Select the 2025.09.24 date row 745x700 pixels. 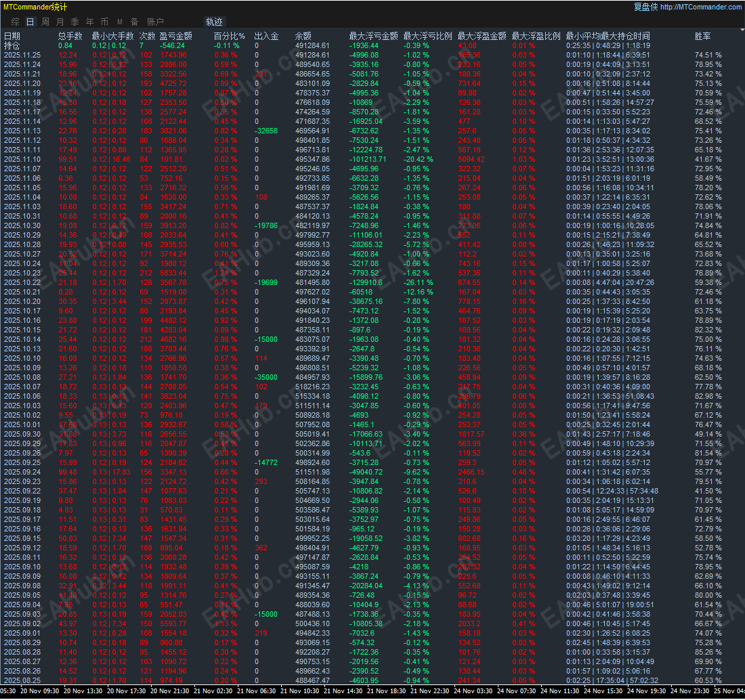click(22, 472)
